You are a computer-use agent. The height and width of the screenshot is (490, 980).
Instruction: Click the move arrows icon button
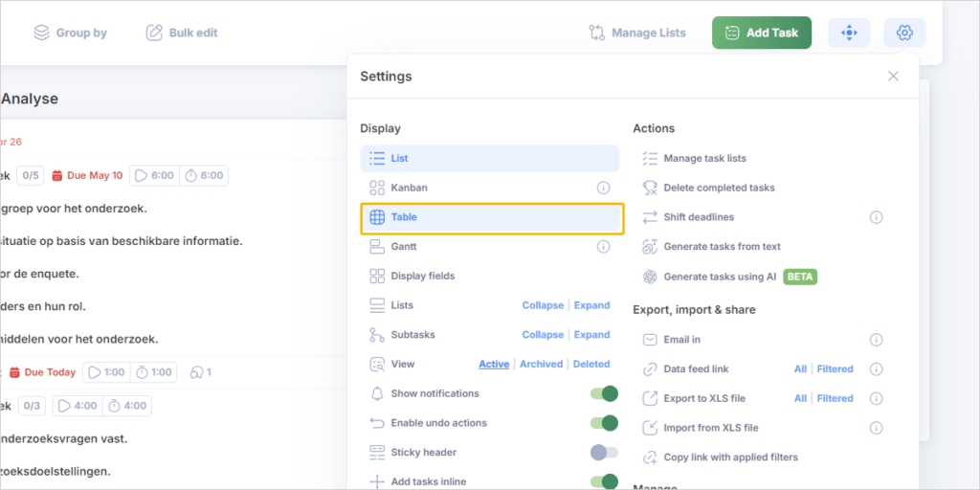coord(849,33)
